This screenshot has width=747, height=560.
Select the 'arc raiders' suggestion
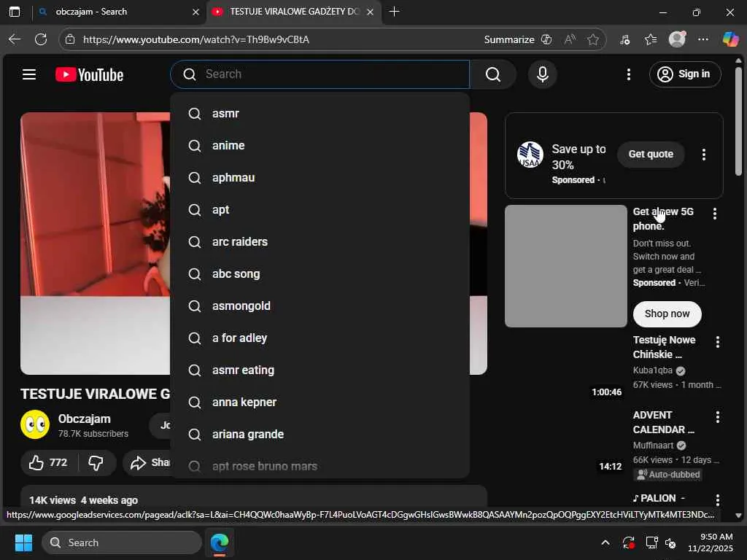coord(320,241)
